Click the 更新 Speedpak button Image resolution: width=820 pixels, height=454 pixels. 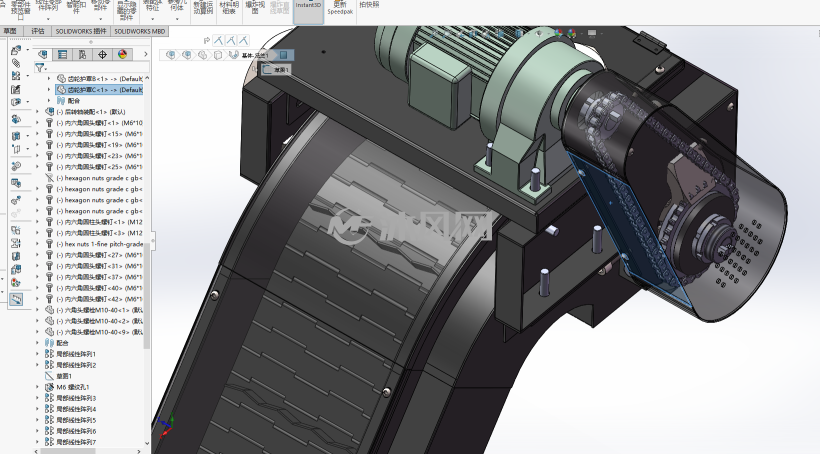pos(340,8)
